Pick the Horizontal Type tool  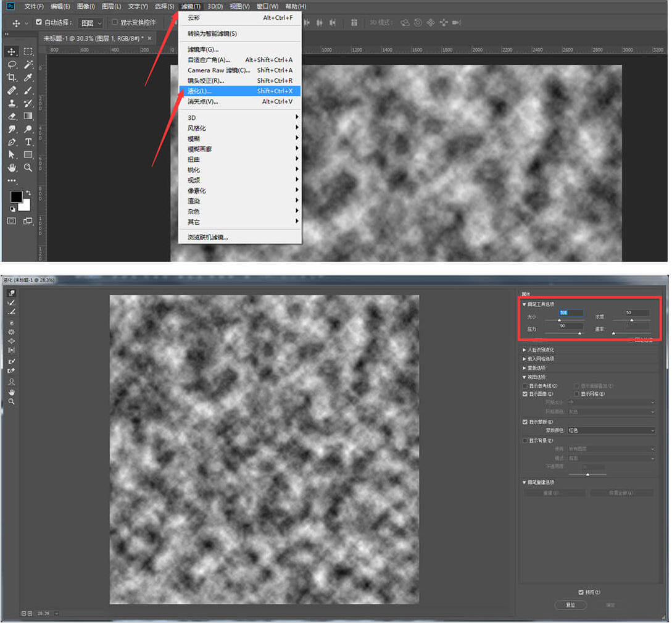coord(28,141)
